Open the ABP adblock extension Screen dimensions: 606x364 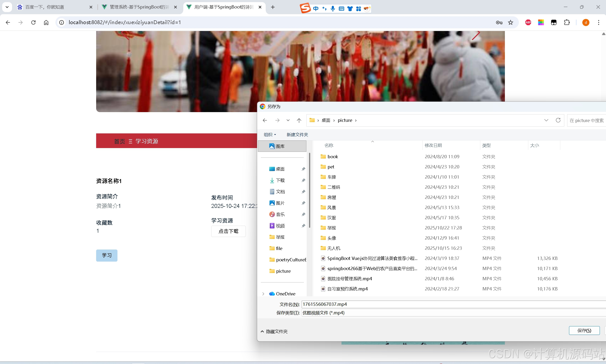(x=528, y=22)
